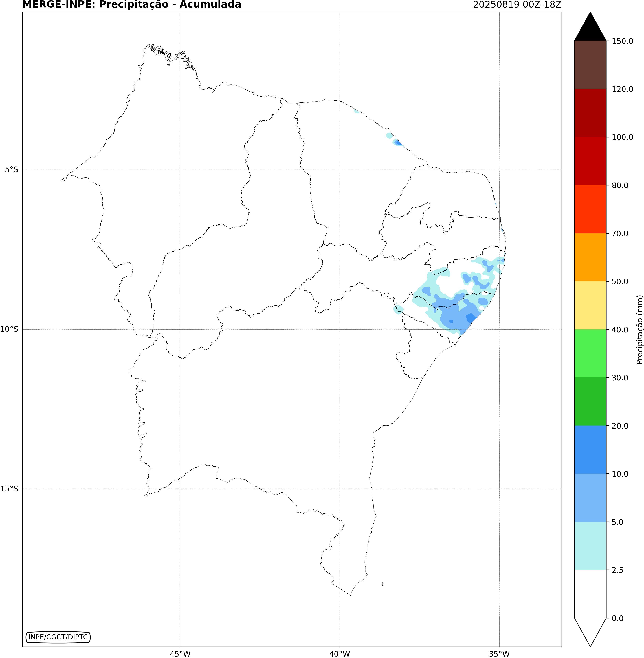Click the dark green 20–30 mm band
Viewport: 644px width, 658px height.
point(590,401)
